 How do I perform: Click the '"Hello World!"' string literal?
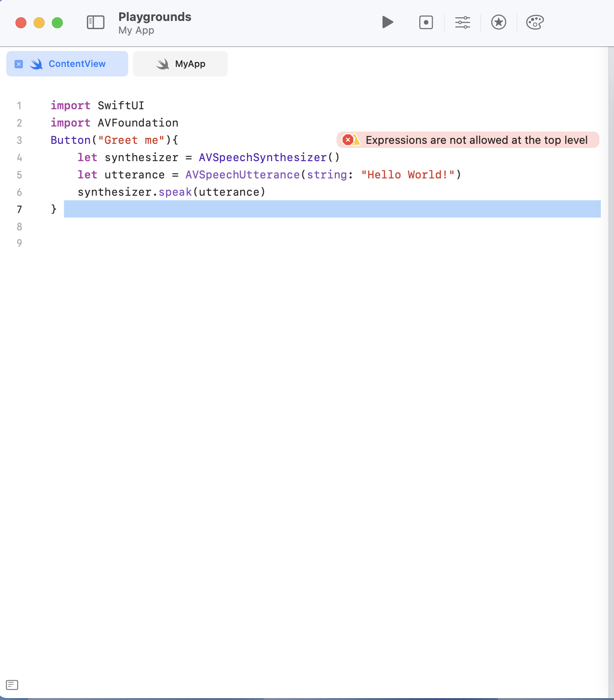click(x=408, y=175)
